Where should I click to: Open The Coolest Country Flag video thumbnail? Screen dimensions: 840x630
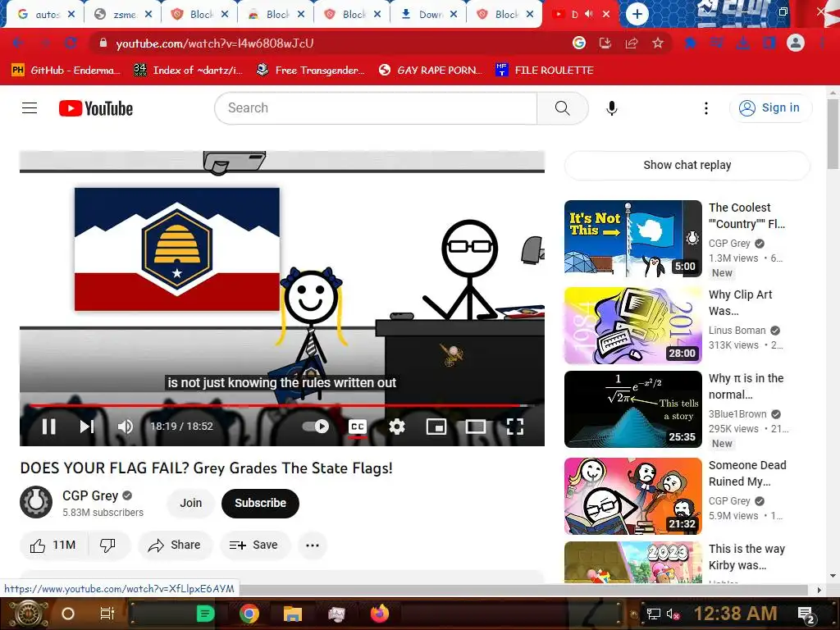(632, 239)
